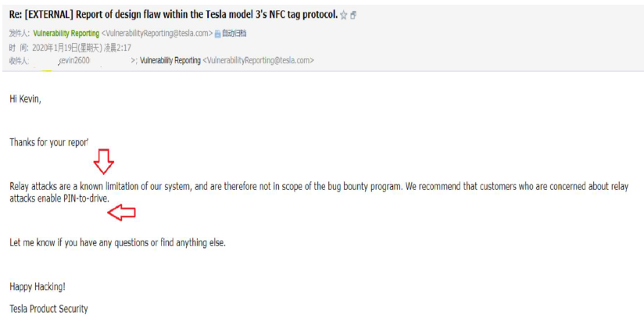Click the "Happy Hacking!" sign-off
This screenshot has width=644, height=322.
point(38,287)
